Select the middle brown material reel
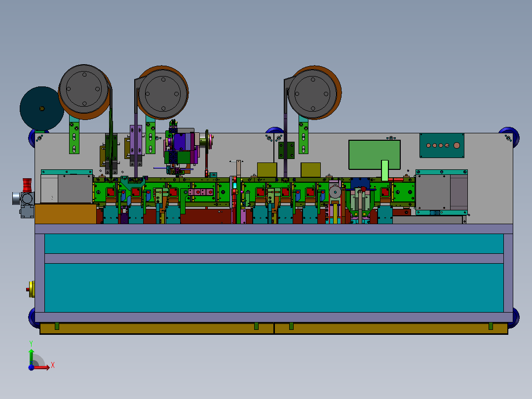Screen dimensions: 532x399 click(163, 92)
